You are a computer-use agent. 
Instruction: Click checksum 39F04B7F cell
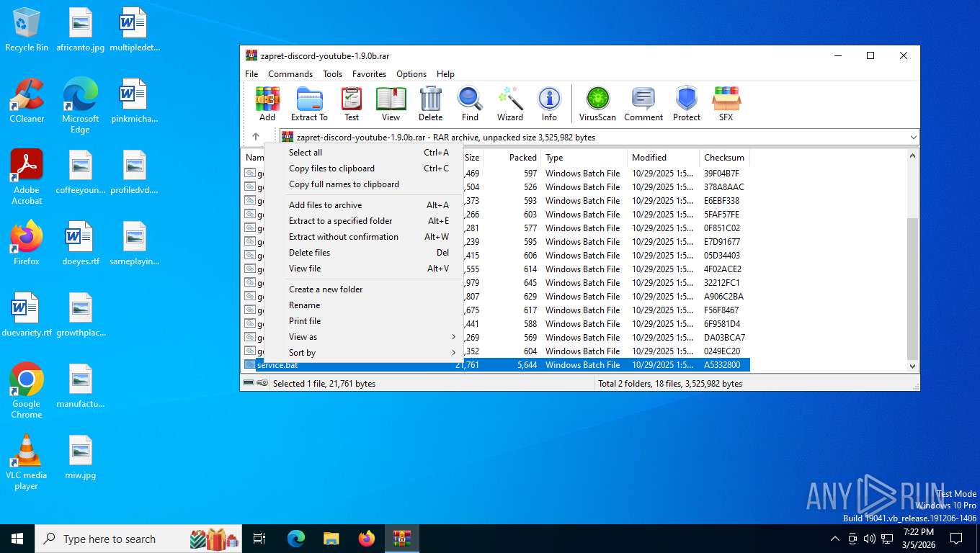[721, 174]
